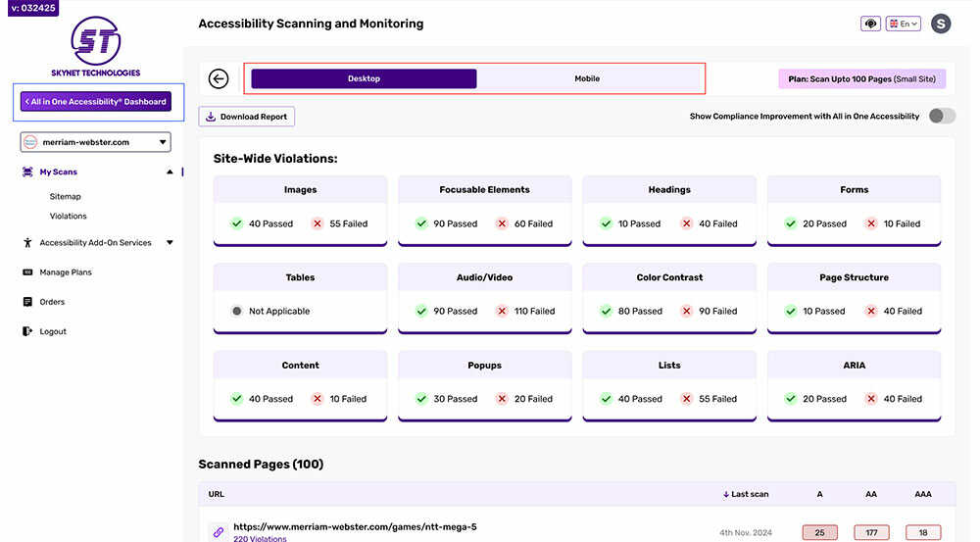Click the AA count badge showing 177
The height and width of the screenshot is (542, 980).
coord(871,532)
